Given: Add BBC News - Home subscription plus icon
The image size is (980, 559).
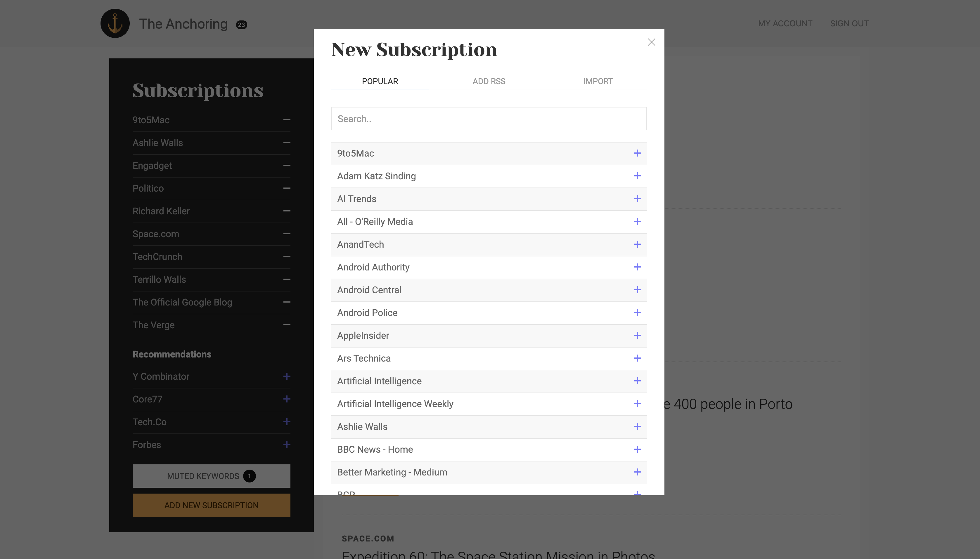Looking at the screenshot, I should point(637,449).
